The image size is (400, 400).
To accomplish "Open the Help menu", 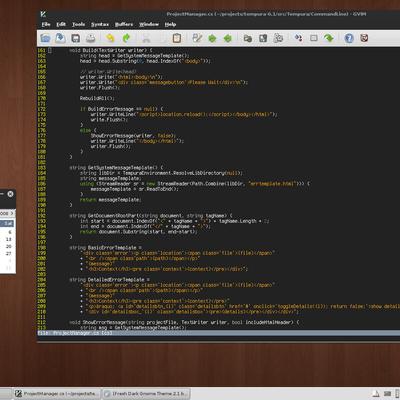I will coord(170,24).
